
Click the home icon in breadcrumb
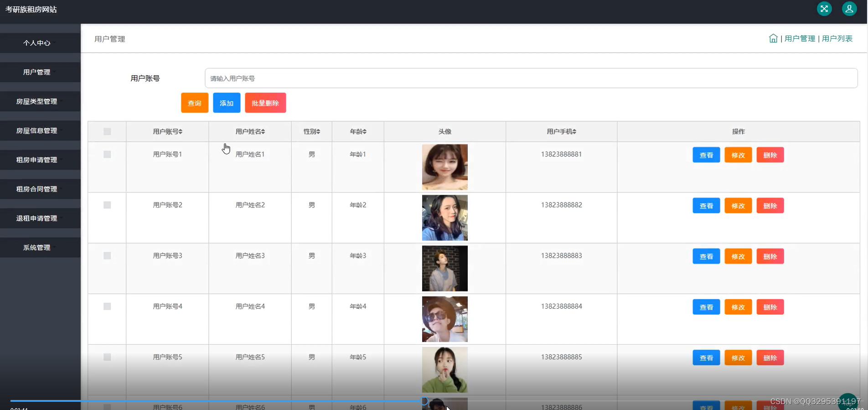tap(773, 38)
